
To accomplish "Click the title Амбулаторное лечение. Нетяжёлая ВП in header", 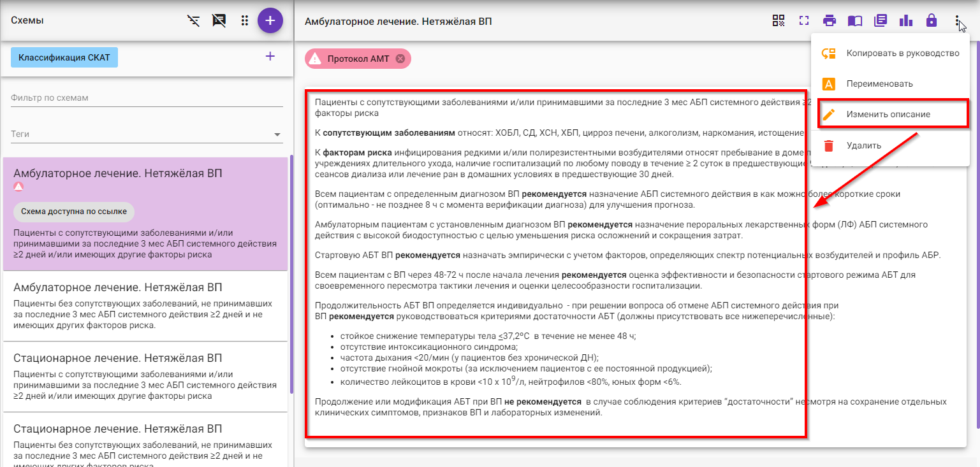I will click(x=399, y=22).
